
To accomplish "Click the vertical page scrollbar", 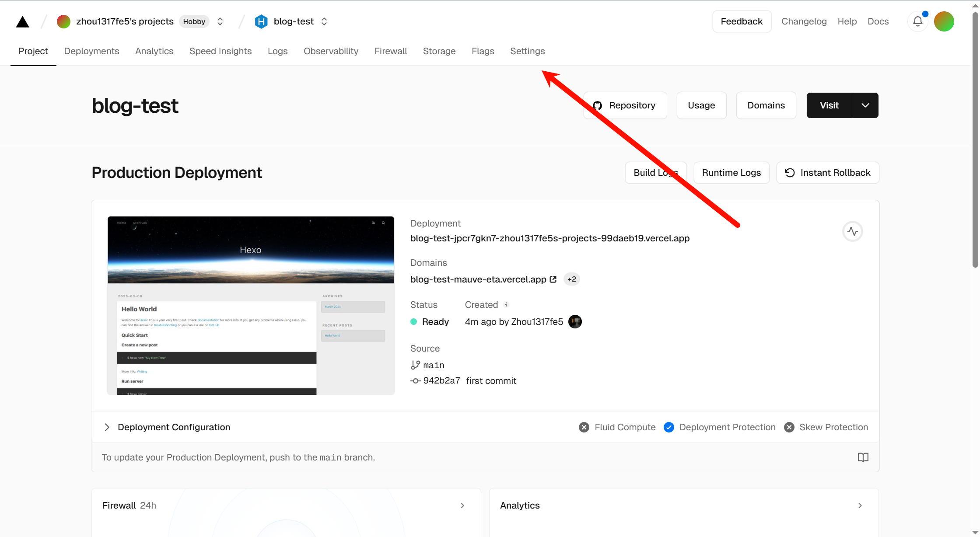I will (975, 140).
